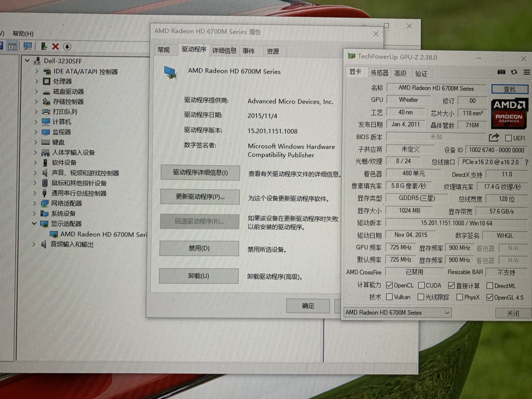Expand the 处理器 tree node
This screenshot has width=532, height=399.
pyautogui.click(x=37, y=81)
